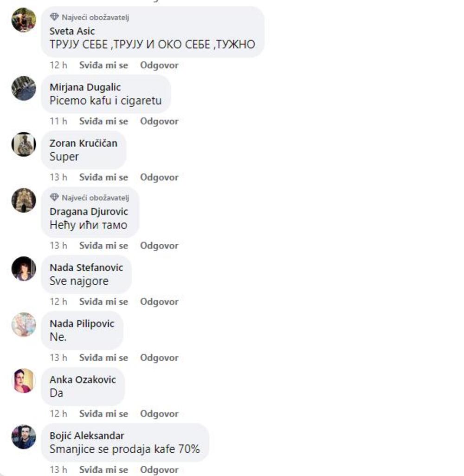464x476 pixels.
Task: Reply to Mirjana Dugalic's comment
Action: tap(159, 121)
